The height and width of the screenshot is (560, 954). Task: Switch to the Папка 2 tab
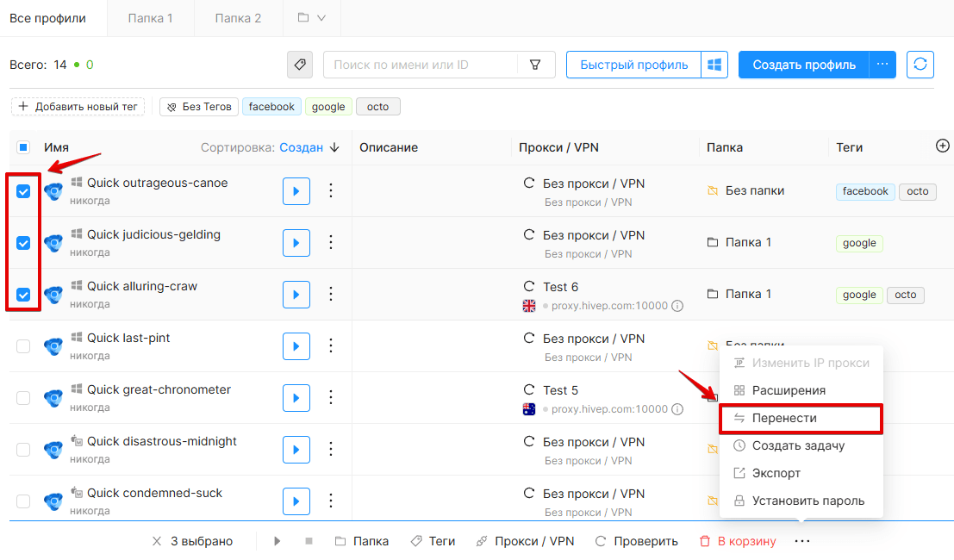point(238,18)
